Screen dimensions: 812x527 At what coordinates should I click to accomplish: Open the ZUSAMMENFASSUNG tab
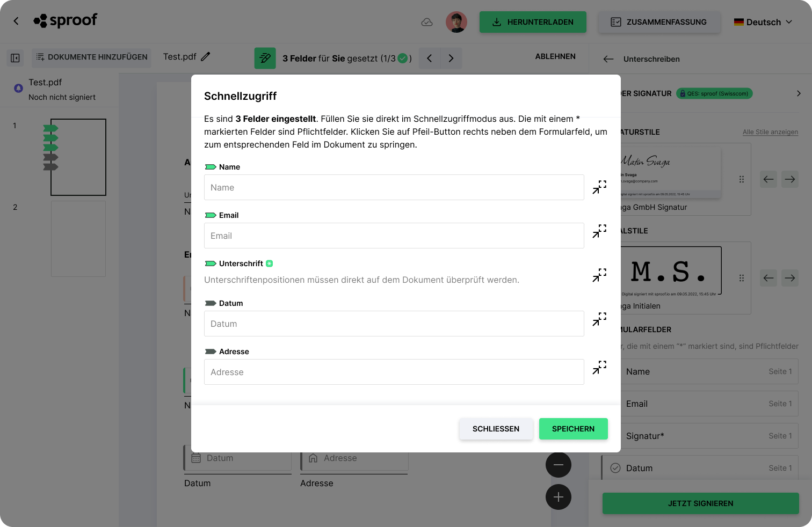(659, 22)
